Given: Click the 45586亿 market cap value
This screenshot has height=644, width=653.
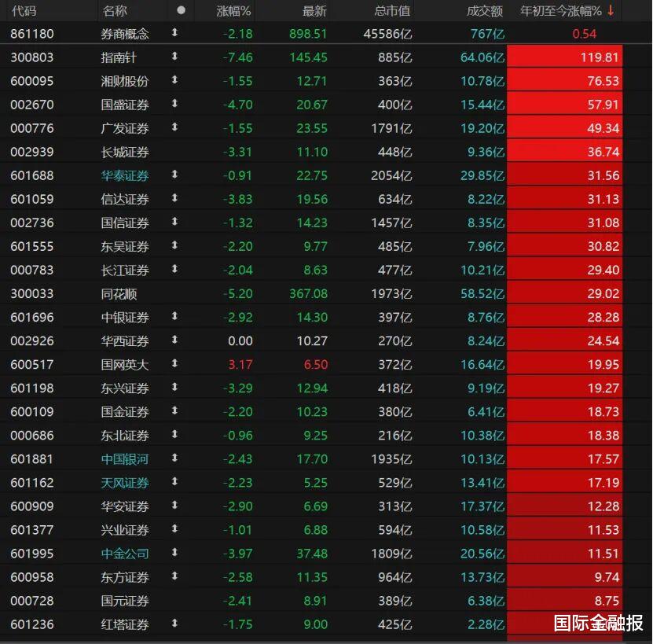Looking at the screenshot, I should 387,34.
